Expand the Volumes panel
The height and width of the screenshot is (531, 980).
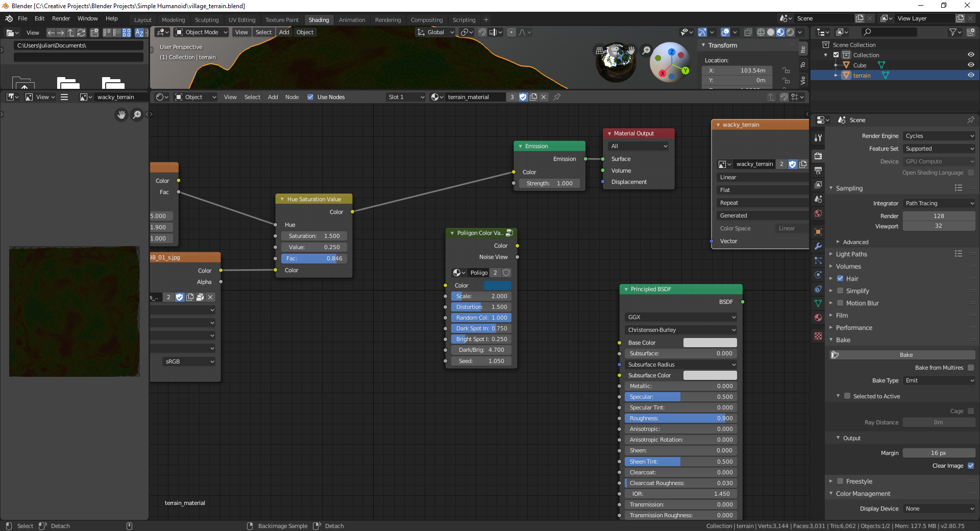pos(848,267)
